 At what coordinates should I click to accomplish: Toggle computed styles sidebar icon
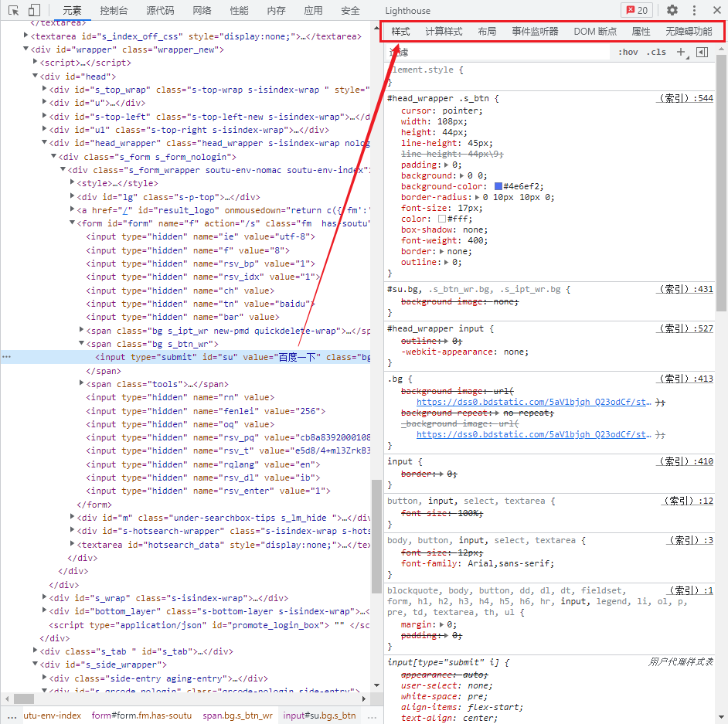click(702, 52)
